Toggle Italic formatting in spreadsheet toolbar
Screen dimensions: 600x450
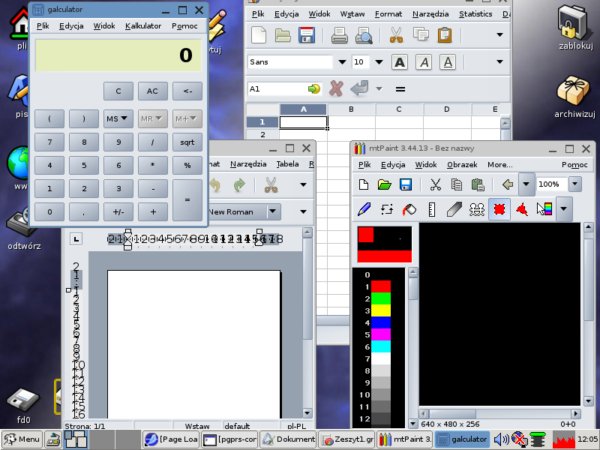tap(424, 62)
